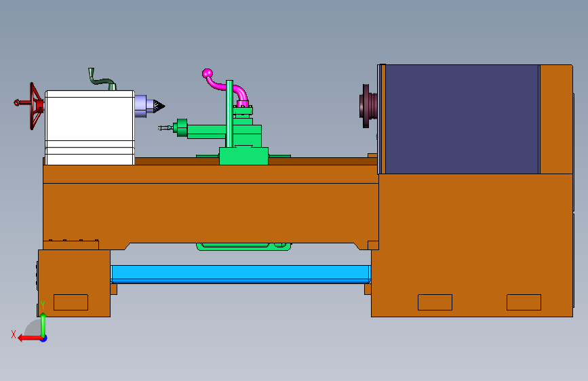Select the green apron beneath the bed
Screen dimensions: 588x381
pyautogui.click(x=243, y=246)
